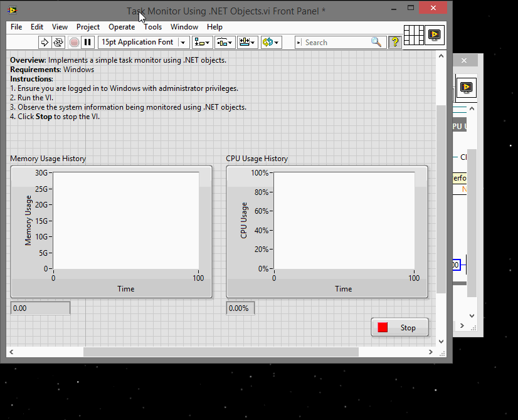Click the Reorder objects toolbar icon
This screenshot has width=518, height=420.
270,42
